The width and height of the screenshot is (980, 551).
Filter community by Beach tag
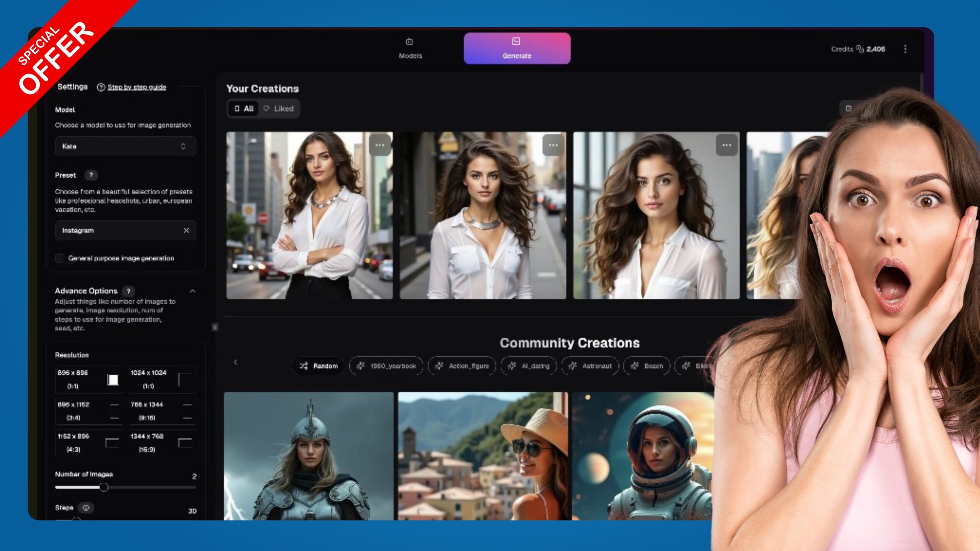point(647,366)
